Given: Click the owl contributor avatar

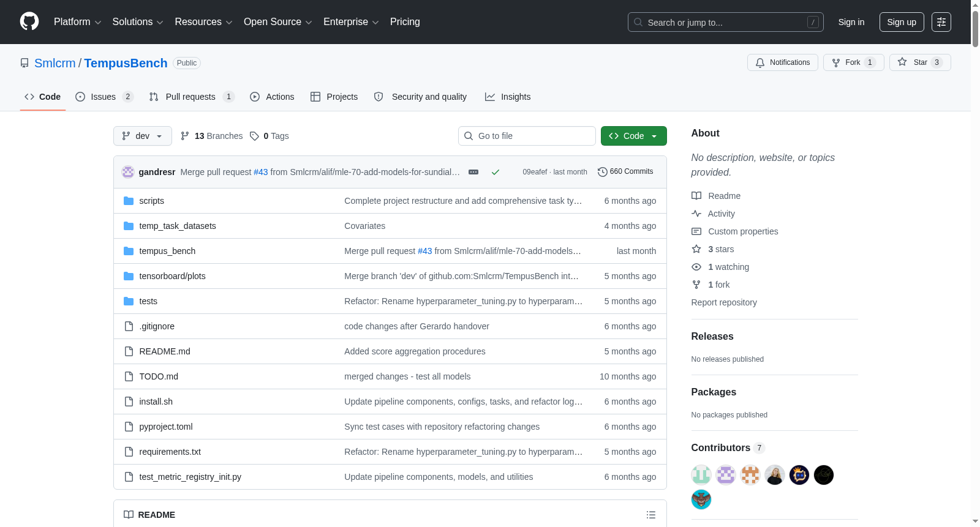Looking at the screenshot, I should click(701, 499).
